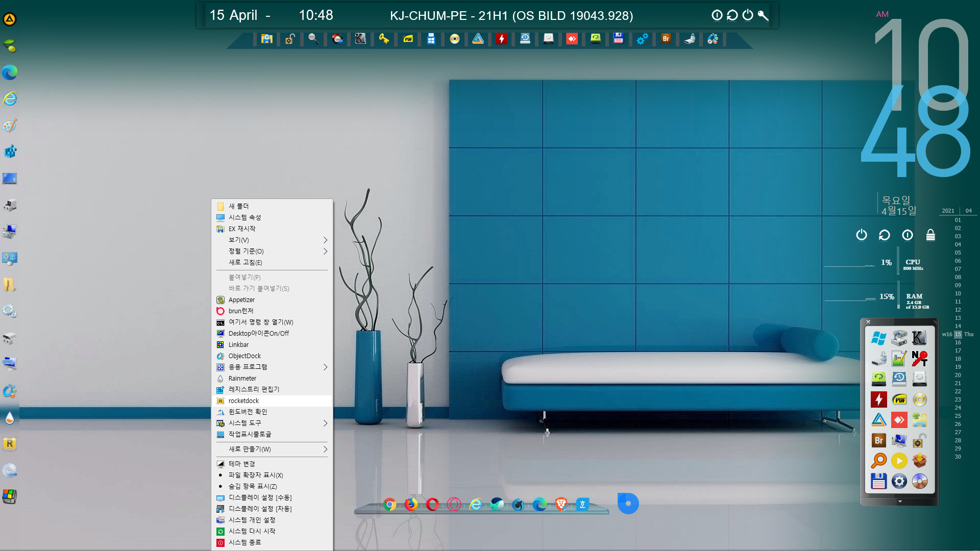The height and width of the screenshot is (551, 980).
Task: Click Rainmeter info icon under date
Action: click(908, 235)
